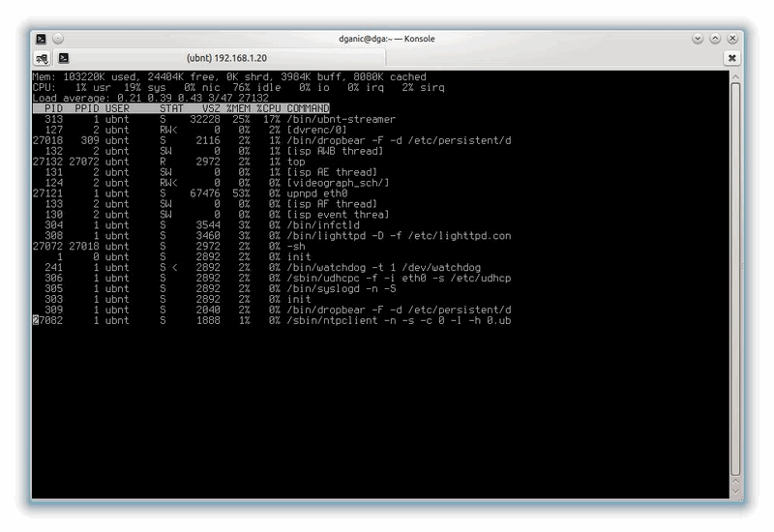Click the PPID column header
The height and width of the screenshot is (532, 774).
tap(87, 108)
